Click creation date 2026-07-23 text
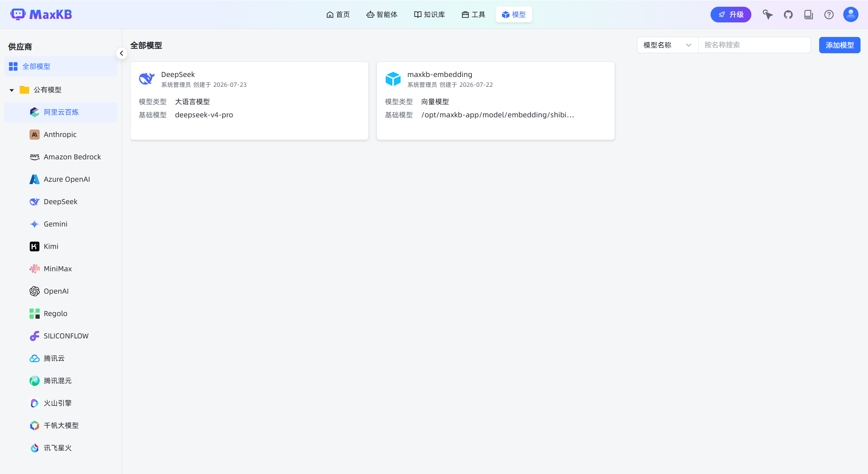This screenshot has width=868, height=474. [230, 85]
